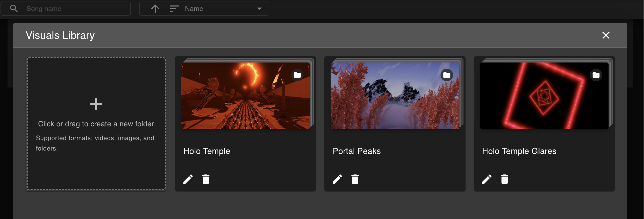Click folder badge on Holo Temple Glares thumbnail

point(596,75)
